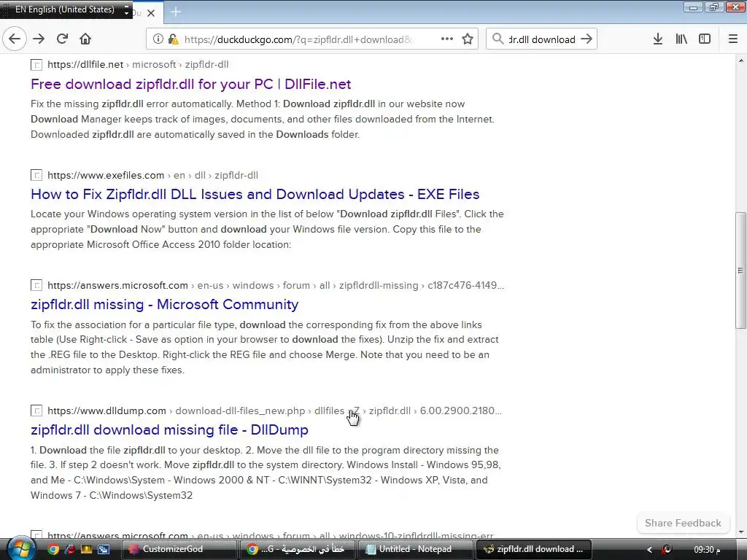Open 'zipfldr.dll missing - Microsoft Community' link
Screen dimensions: 747x560
coord(164,304)
